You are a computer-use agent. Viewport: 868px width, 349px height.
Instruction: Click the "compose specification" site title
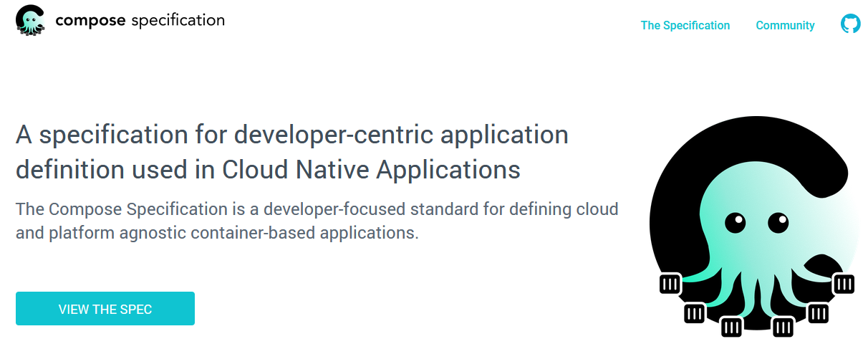click(x=140, y=21)
